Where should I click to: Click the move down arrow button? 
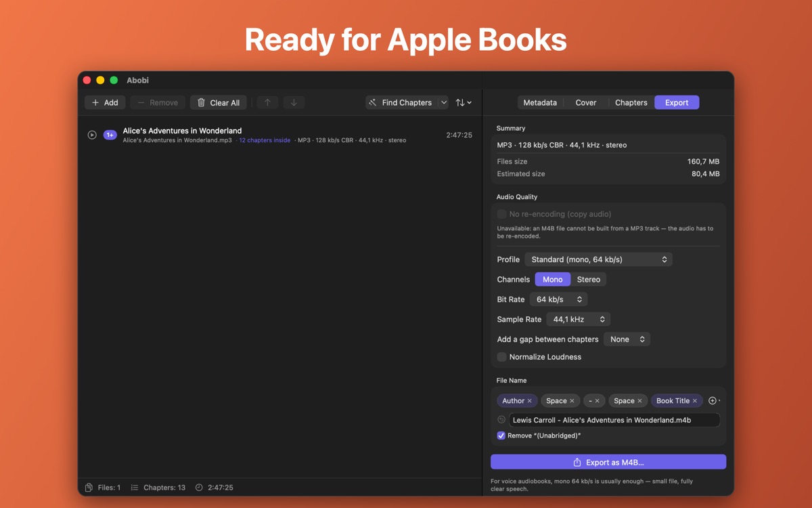pos(294,102)
